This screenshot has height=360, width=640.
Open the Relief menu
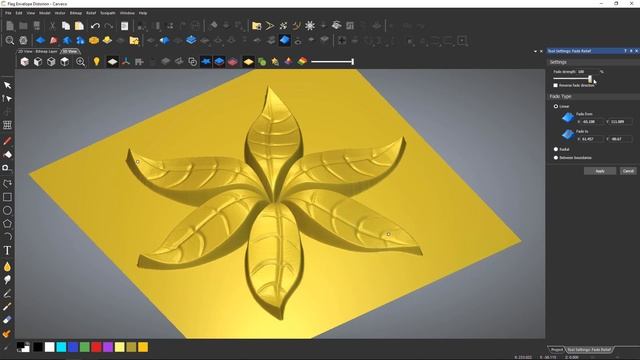pyautogui.click(x=91, y=13)
